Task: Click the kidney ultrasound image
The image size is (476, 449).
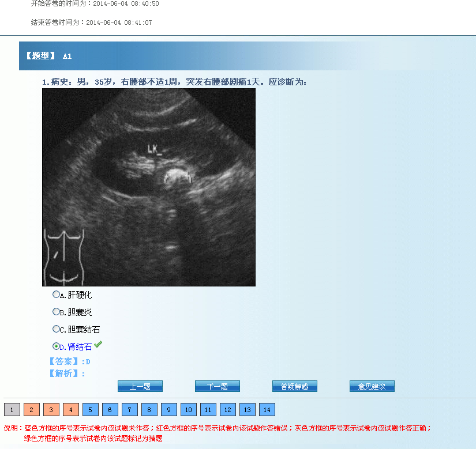Action: click(x=149, y=187)
